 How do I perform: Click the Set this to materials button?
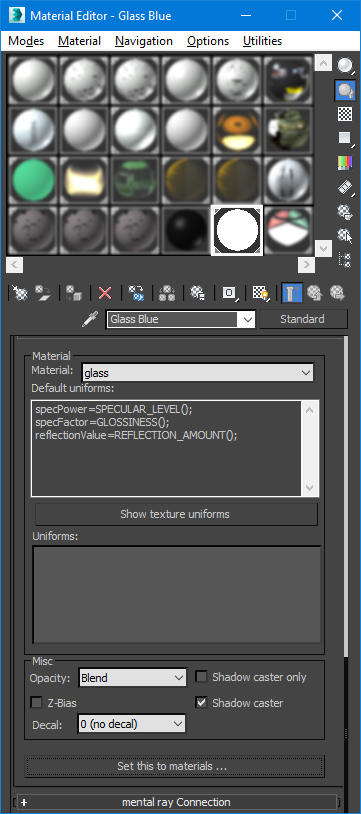coord(175,766)
